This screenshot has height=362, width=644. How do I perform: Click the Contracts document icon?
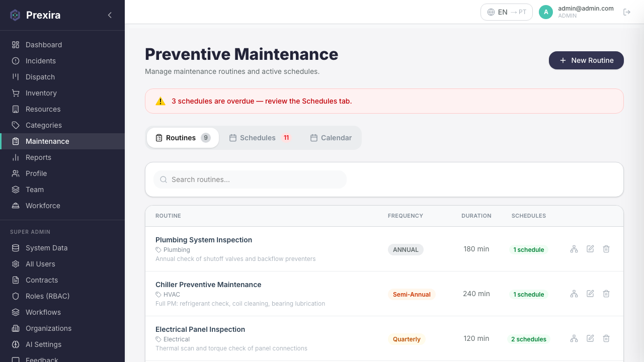click(16, 280)
